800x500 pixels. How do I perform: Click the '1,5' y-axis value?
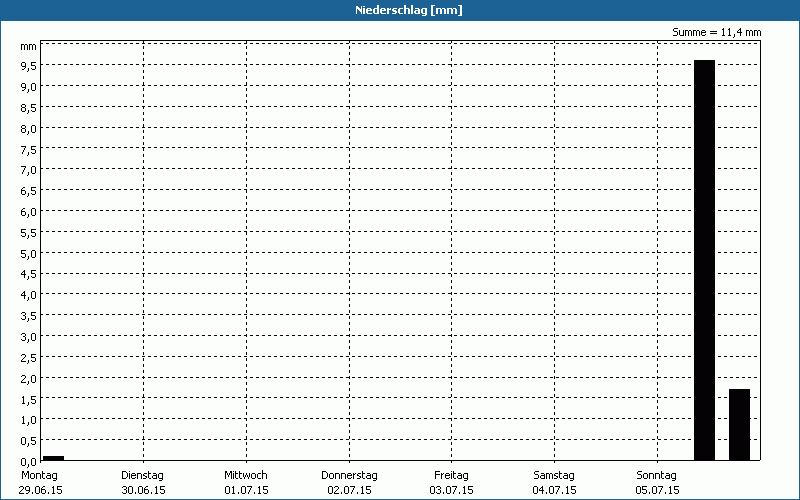pos(29,399)
